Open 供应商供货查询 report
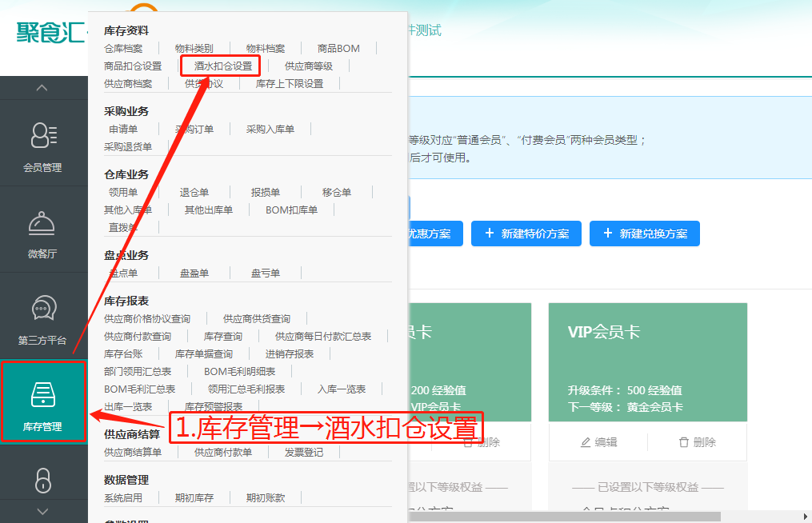 point(256,319)
